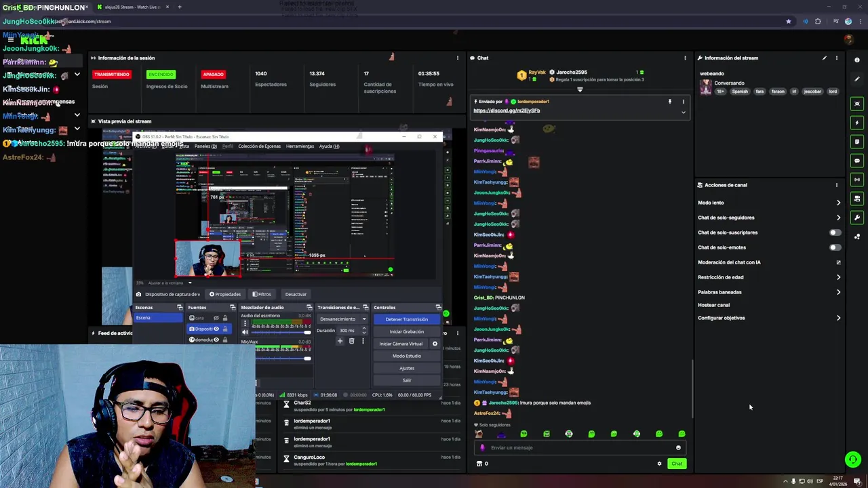Click Hostear canal
The height and width of the screenshot is (488, 868).
coord(713,305)
